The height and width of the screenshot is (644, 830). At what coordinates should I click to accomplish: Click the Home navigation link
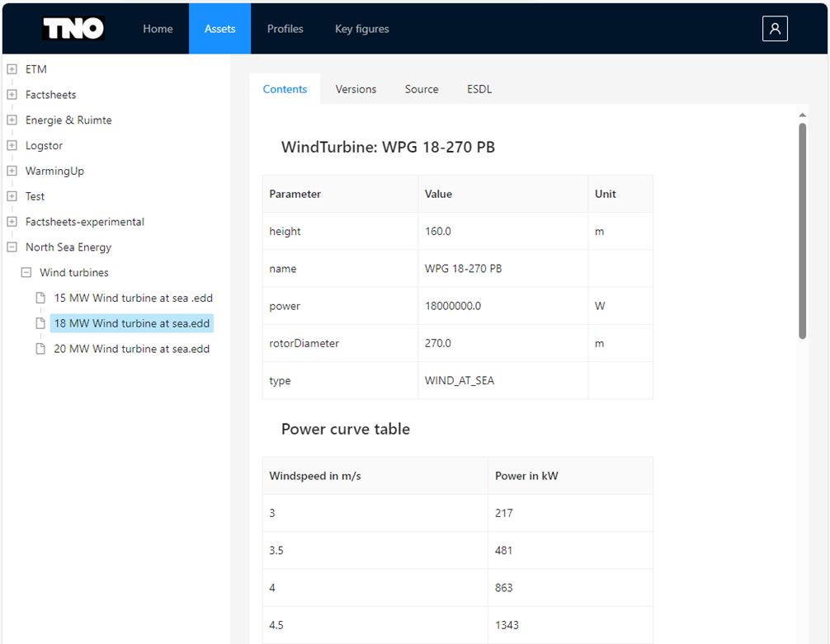(x=158, y=29)
